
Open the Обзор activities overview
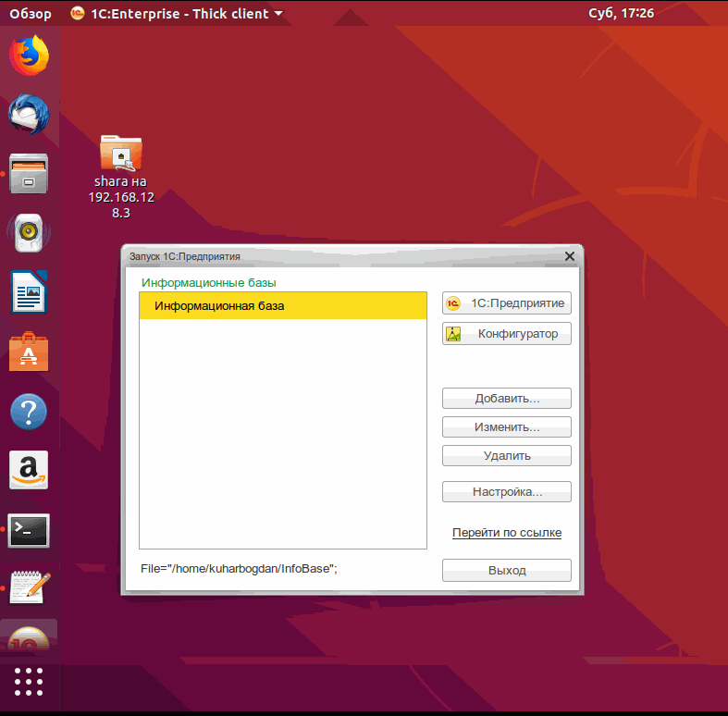point(31,14)
